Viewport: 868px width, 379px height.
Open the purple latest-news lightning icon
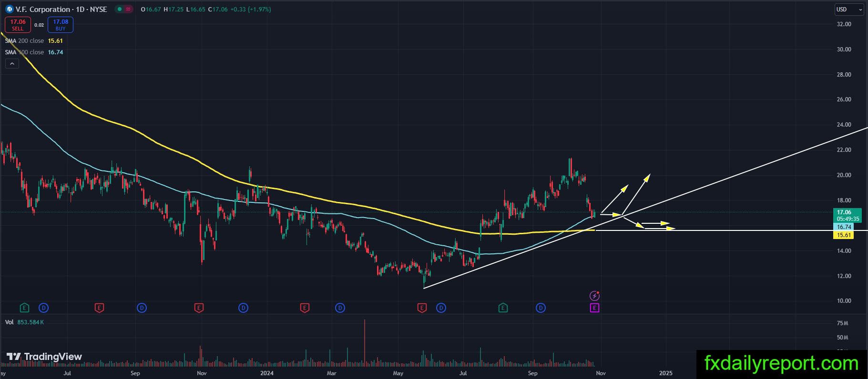click(594, 296)
